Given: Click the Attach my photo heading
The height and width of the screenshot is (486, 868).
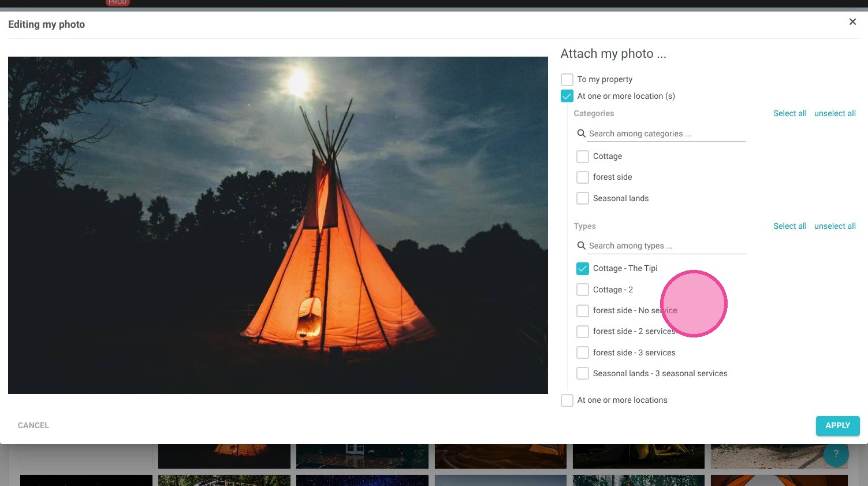Looking at the screenshot, I should tap(613, 54).
